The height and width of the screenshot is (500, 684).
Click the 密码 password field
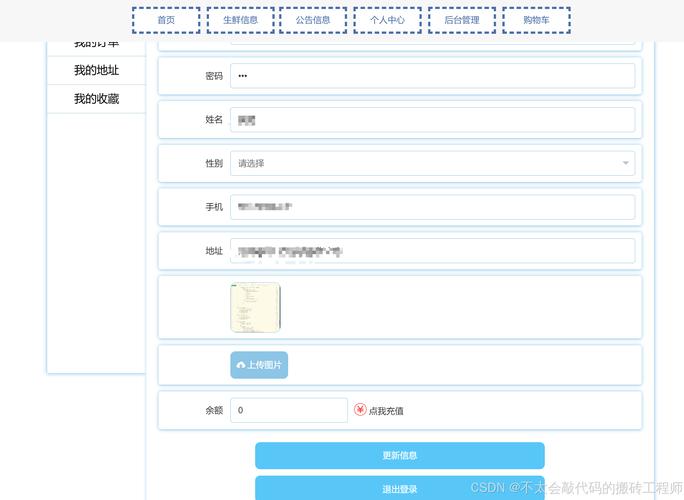(x=432, y=76)
